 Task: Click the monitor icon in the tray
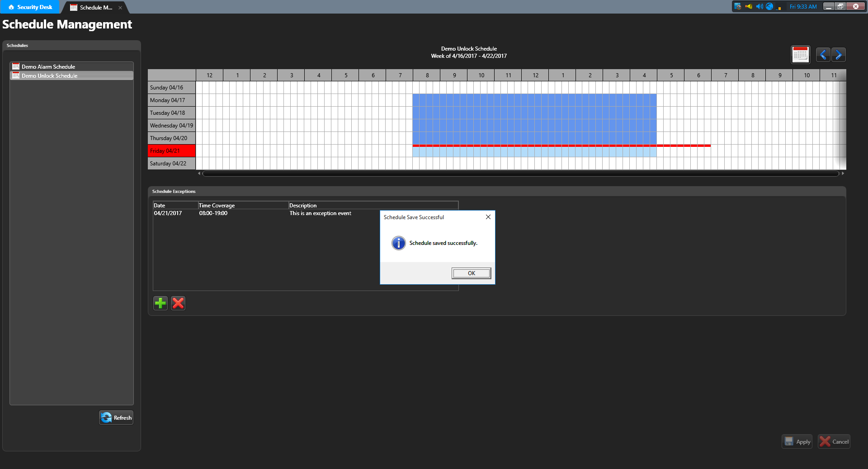click(x=738, y=6)
